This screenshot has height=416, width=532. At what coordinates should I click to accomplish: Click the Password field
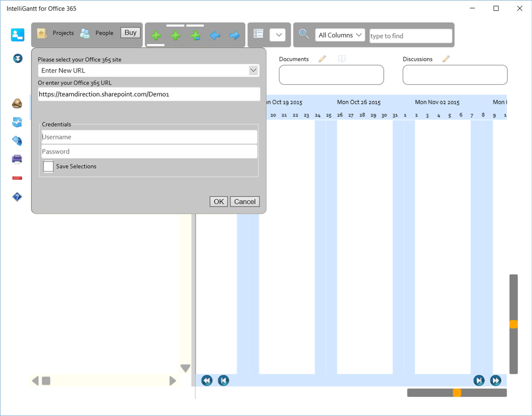tap(149, 152)
